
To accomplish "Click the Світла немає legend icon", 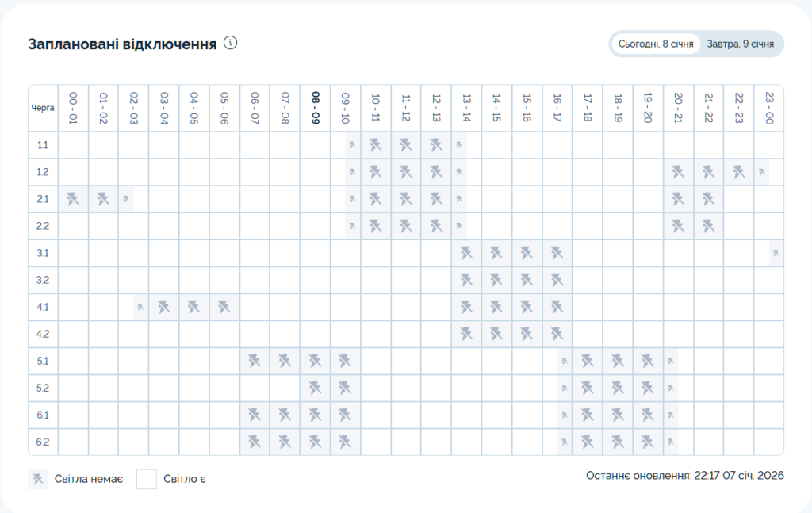I will [37, 479].
